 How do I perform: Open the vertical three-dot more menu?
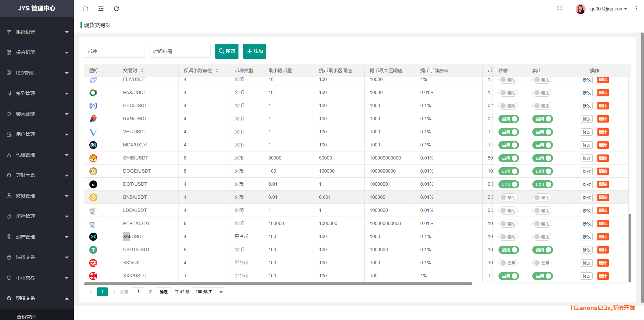(636, 8)
